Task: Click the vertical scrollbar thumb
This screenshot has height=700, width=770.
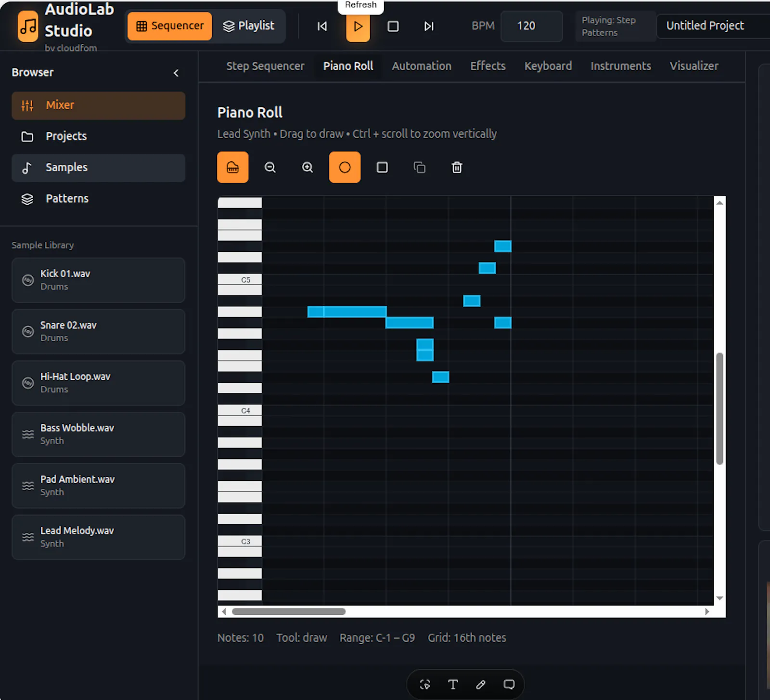Action: point(719,408)
